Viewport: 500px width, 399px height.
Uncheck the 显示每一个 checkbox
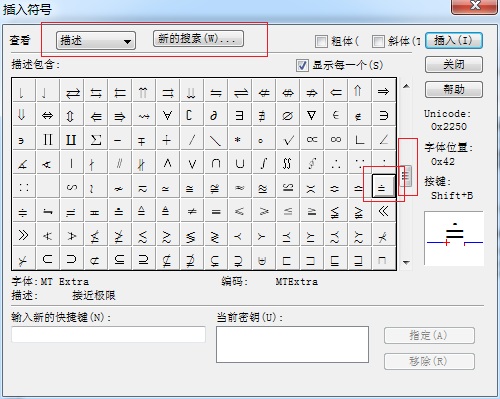[x=302, y=65]
